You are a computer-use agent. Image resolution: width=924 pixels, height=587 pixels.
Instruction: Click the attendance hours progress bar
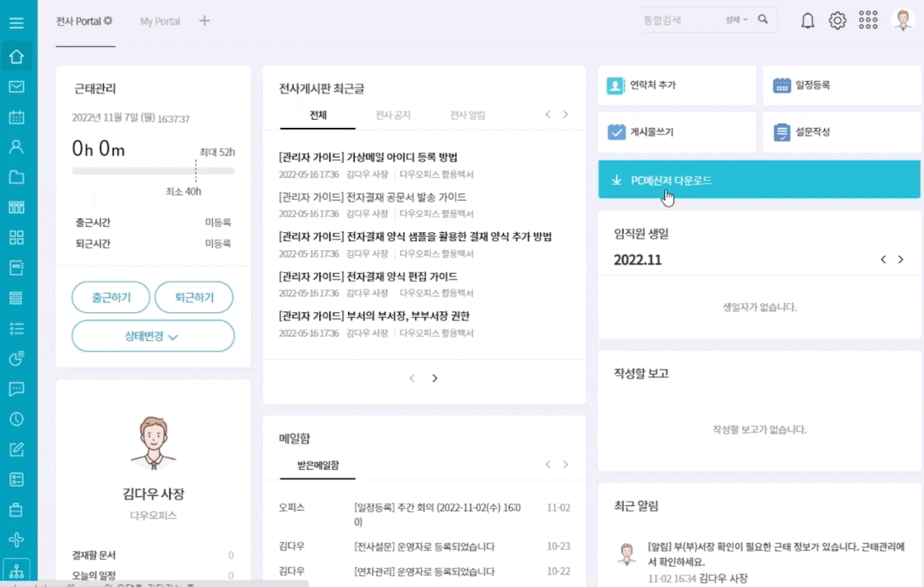click(x=153, y=171)
